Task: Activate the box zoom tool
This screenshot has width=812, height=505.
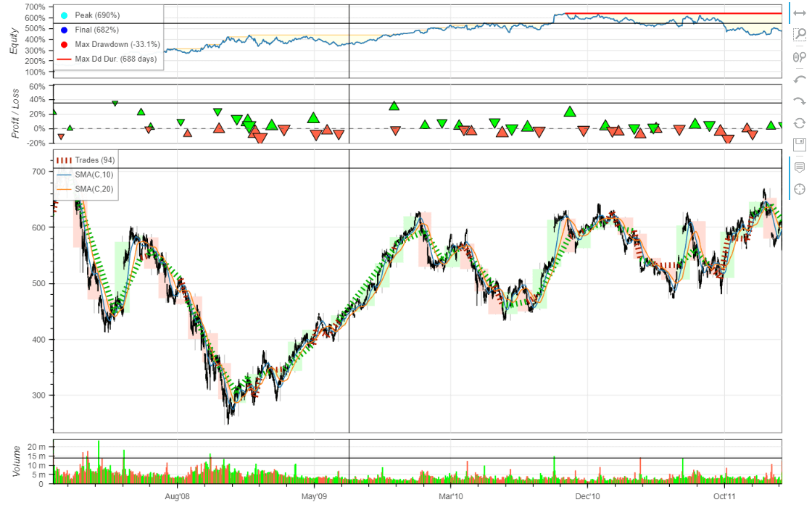Action: [x=800, y=36]
